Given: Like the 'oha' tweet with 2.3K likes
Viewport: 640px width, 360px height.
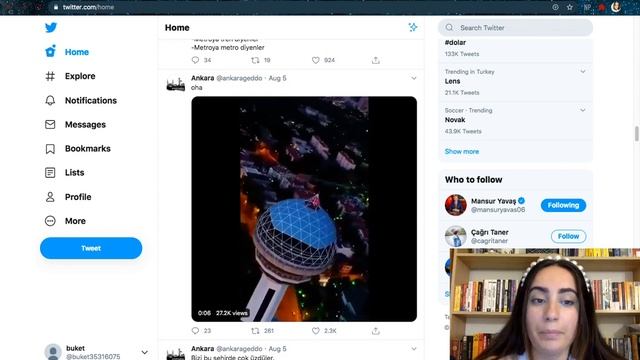Looking at the screenshot, I should pos(316,331).
